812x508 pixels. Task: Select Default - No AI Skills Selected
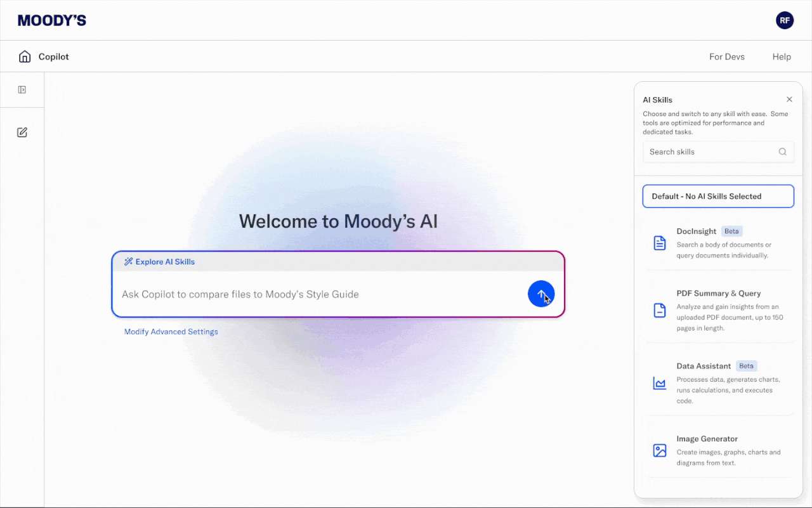coord(718,196)
